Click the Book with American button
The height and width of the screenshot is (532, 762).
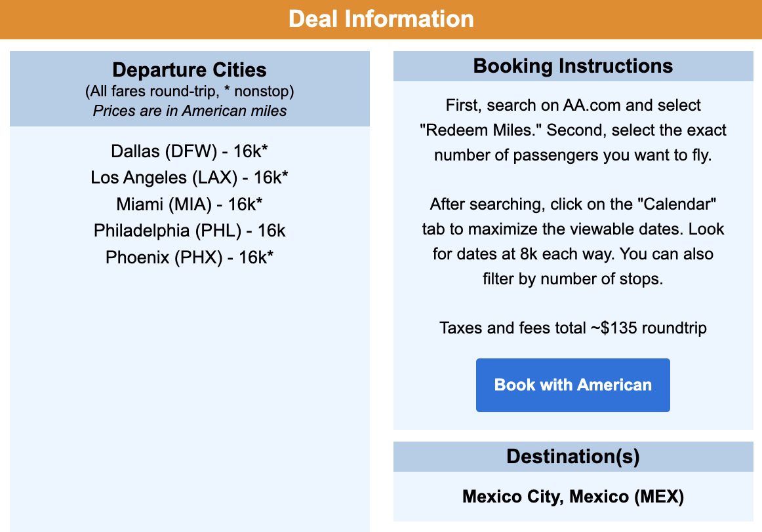click(572, 385)
